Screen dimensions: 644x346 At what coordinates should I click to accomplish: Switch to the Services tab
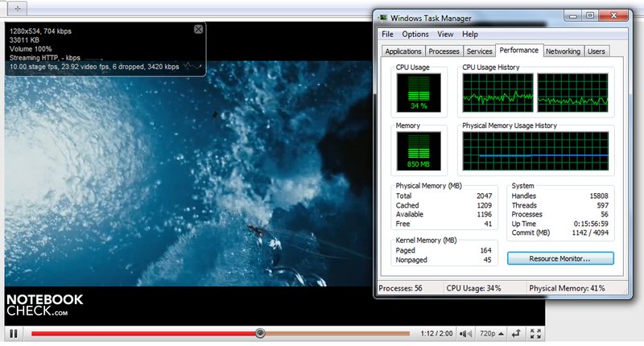[x=479, y=51]
